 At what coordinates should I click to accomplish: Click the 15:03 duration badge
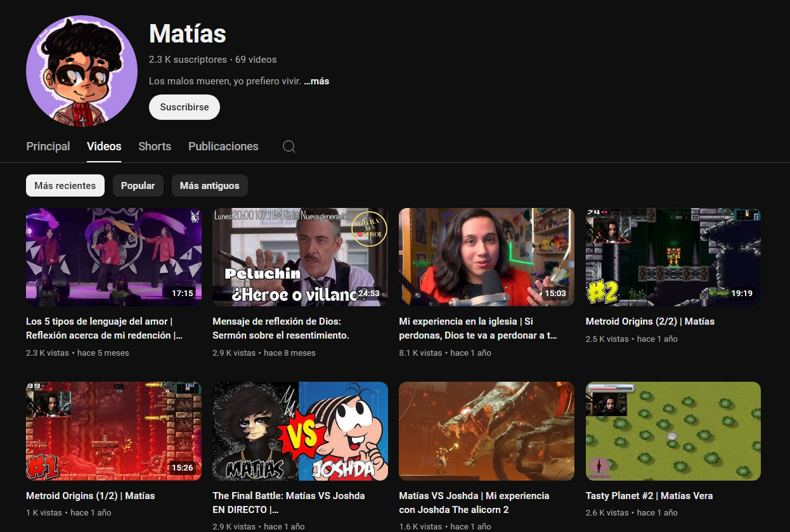pos(555,294)
